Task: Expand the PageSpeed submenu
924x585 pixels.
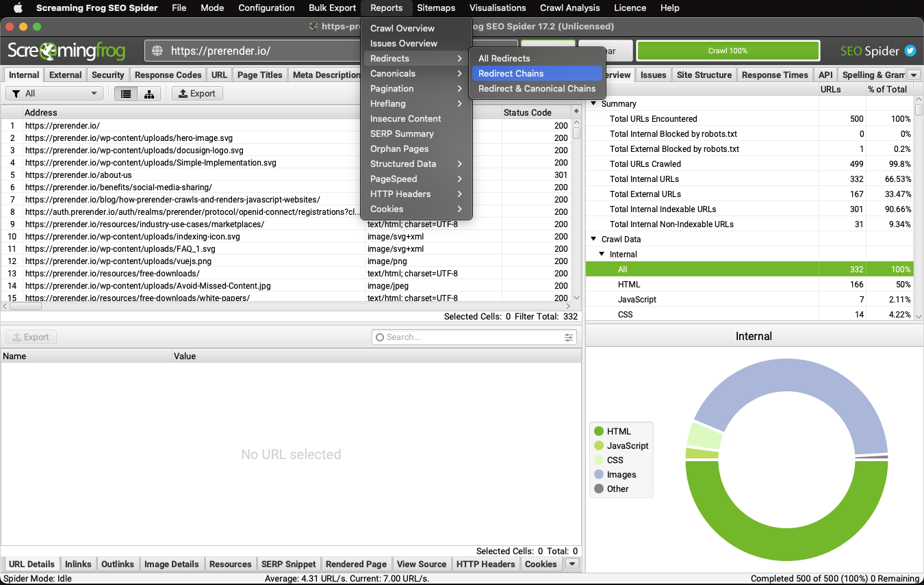Action: tap(416, 179)
